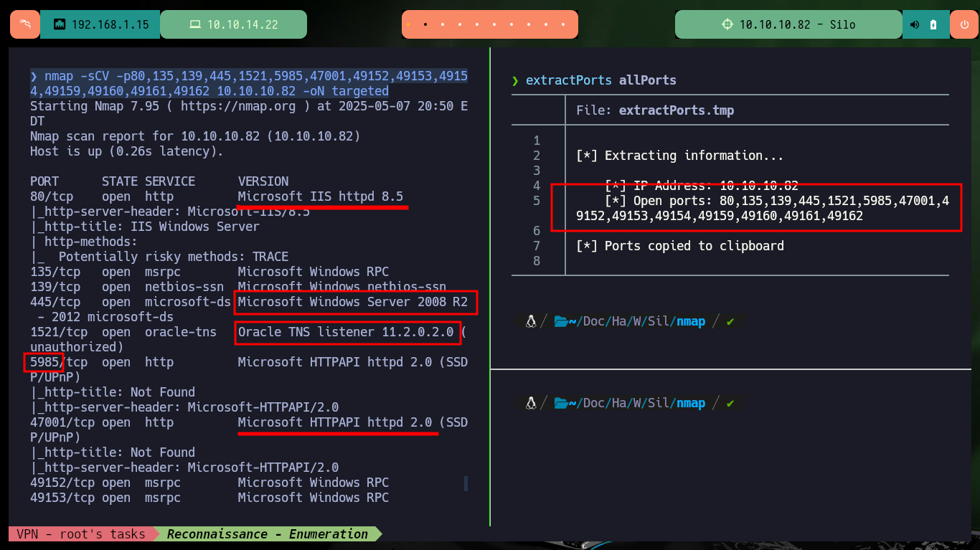
Task: Click the 49152/tcp msrpc row
Action: pyautogui.click(x=209, y=483)
